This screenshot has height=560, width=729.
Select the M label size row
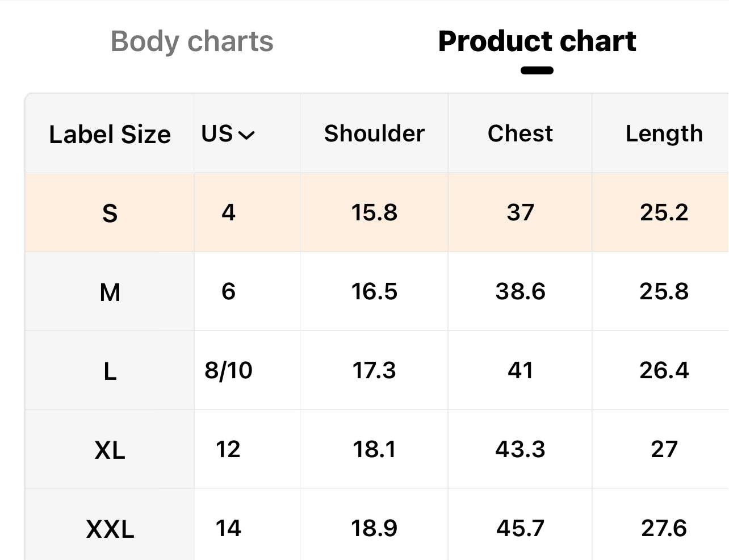coord(377,291)
